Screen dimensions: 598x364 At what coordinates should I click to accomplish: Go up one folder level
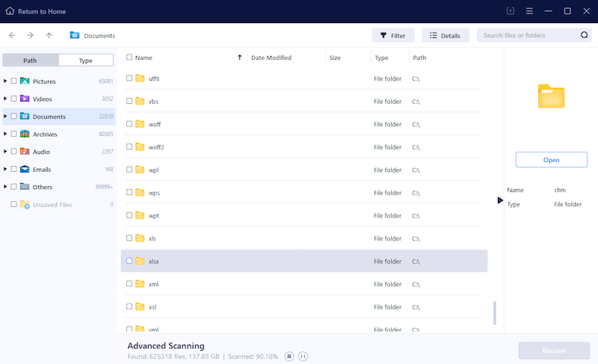click(x=49, y=35)
